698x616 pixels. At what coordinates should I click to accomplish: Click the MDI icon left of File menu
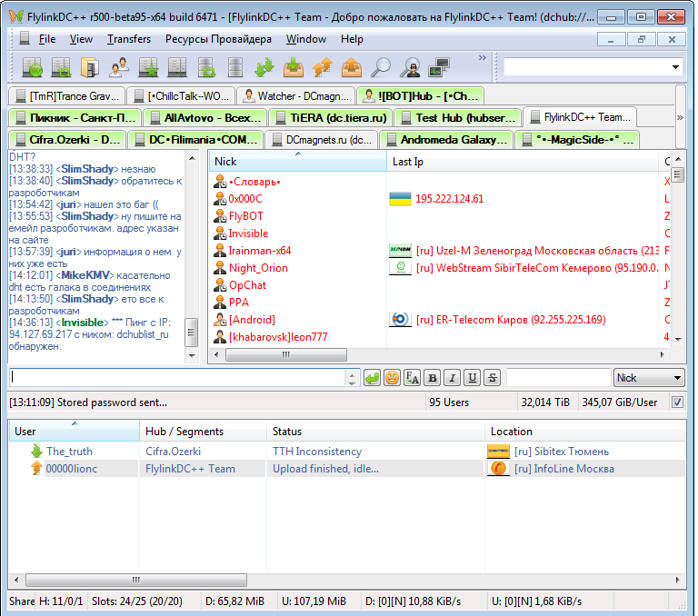tap(25, 39)
